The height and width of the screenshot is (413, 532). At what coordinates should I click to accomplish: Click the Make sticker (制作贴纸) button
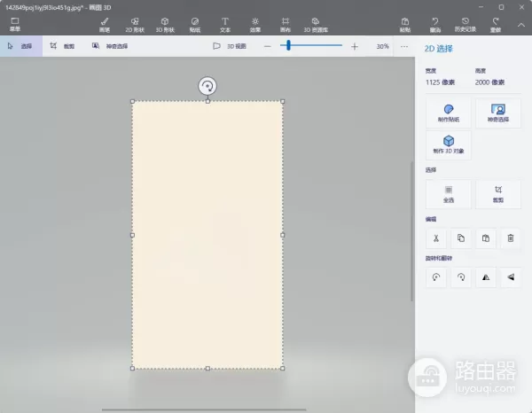(449, 113)
